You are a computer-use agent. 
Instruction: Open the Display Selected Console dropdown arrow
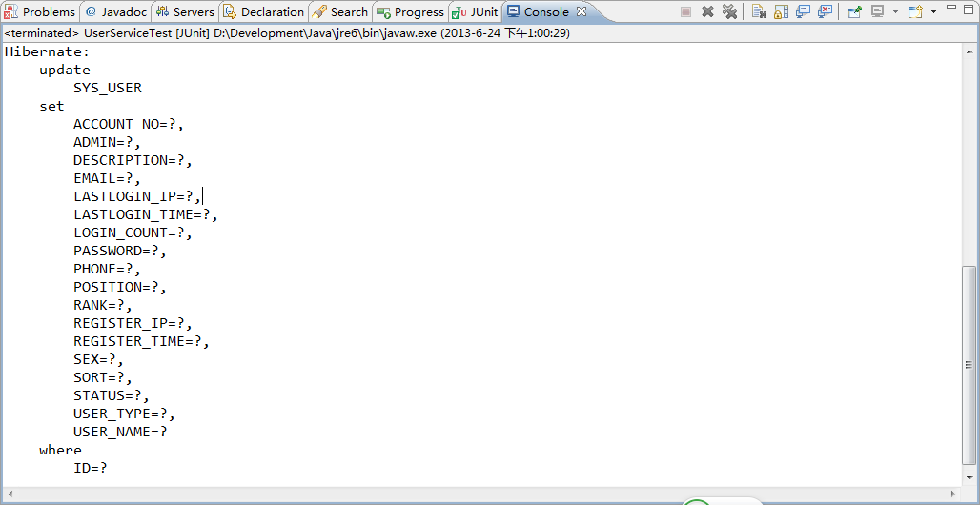pyautogui.click(x=895, y=11)
